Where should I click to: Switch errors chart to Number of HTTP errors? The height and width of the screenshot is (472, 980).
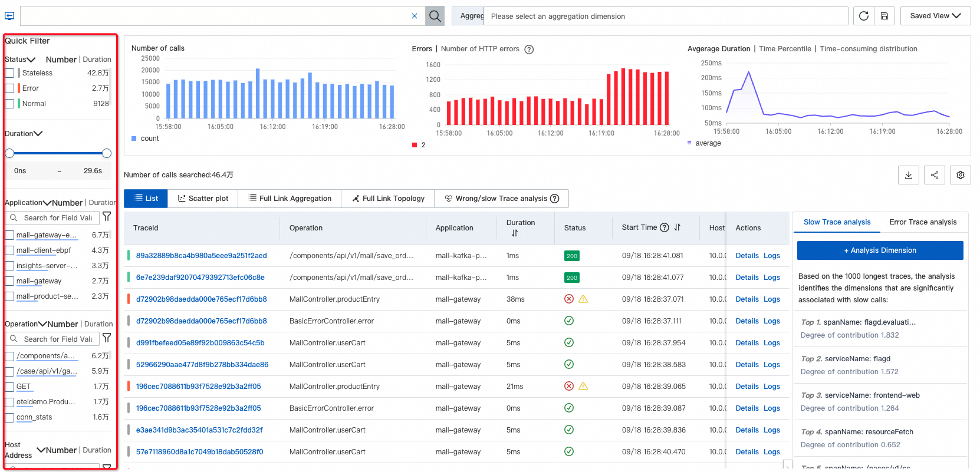pos(480,49)
